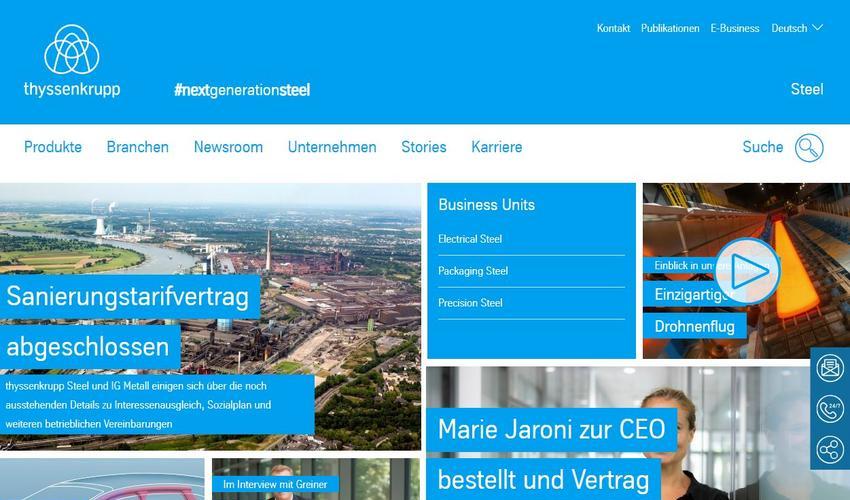Image resolution: width=850 pixels, height=500 pixels.
Task: Click the 24/7 phone hotline icon
Action: coord(830,409)
